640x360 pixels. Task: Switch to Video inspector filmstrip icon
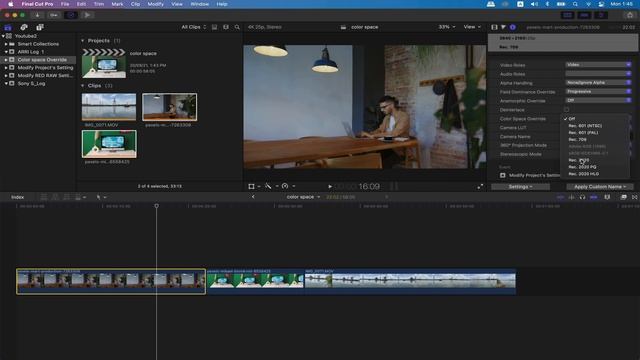coord(494,27)
